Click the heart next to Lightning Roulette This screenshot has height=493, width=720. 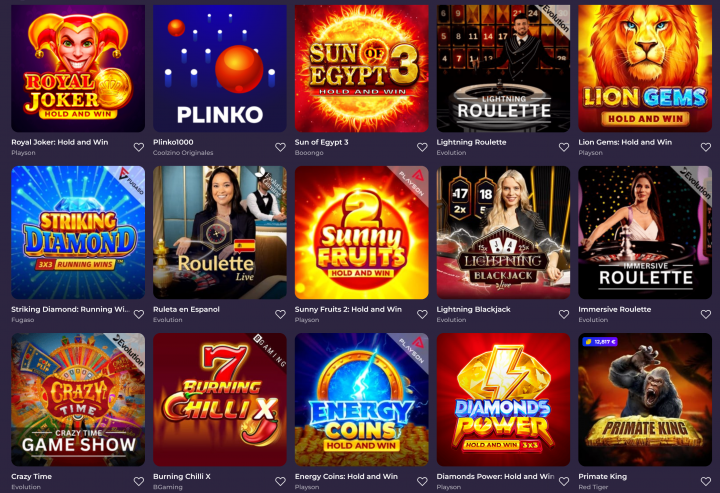coord(564,147)
